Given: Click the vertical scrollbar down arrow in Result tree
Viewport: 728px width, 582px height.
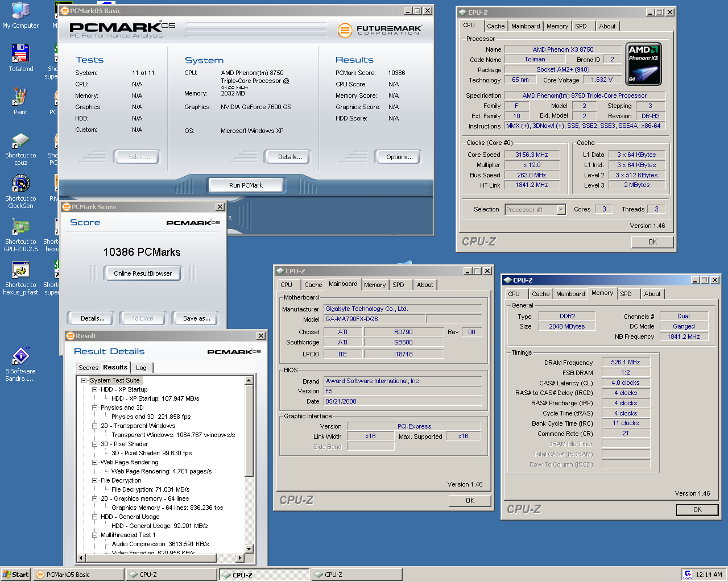Looking at the screenshot, I should [x=249, y=549].
